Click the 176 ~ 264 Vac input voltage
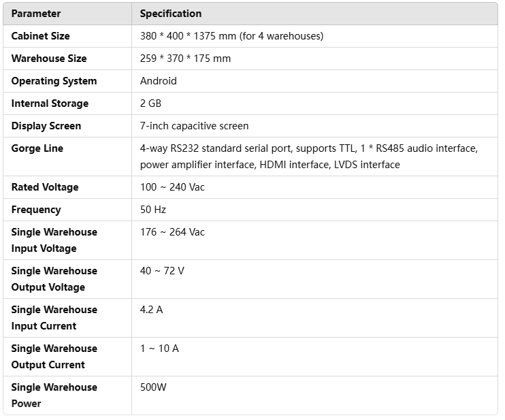The width and height of the screenshot is (505, 420). pyautogui.click(x=172, y=232)
